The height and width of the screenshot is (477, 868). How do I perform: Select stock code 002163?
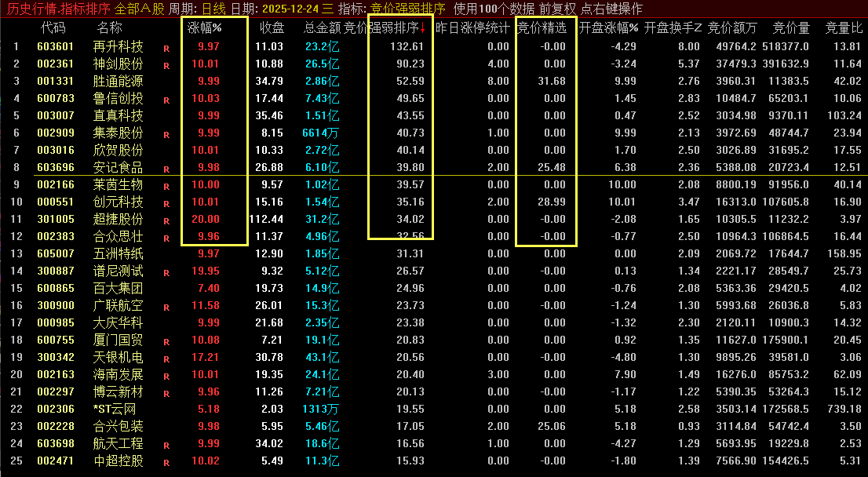pos(56,375)
